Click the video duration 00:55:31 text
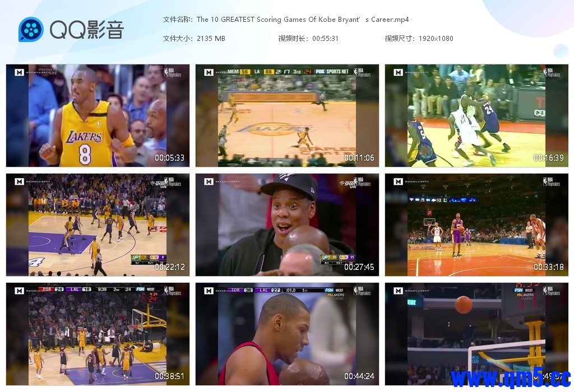574x392 pixels. [x=325, y=39]
